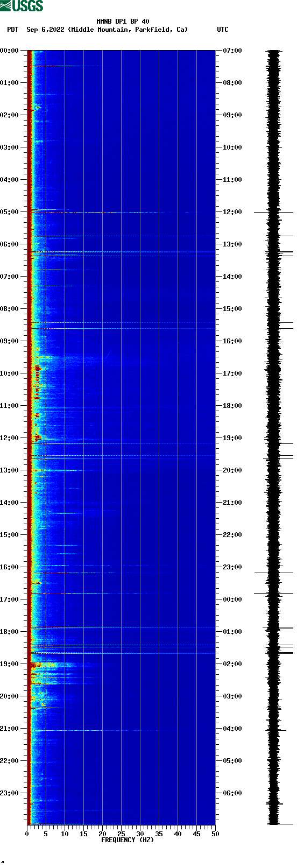Click the 11:00 PDT time label on the left axis

[9, 406]
